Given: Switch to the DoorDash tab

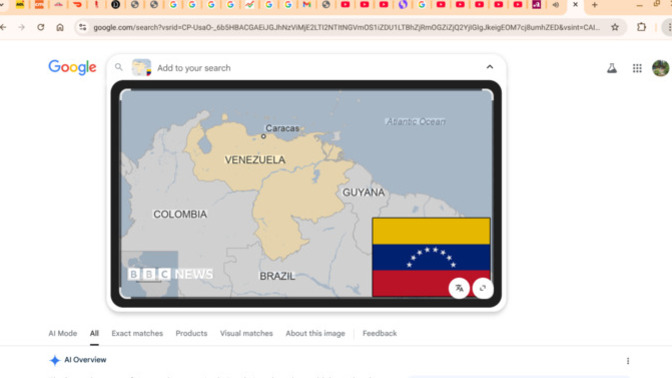Looking at the screenshot, I should tap(78, 5).
